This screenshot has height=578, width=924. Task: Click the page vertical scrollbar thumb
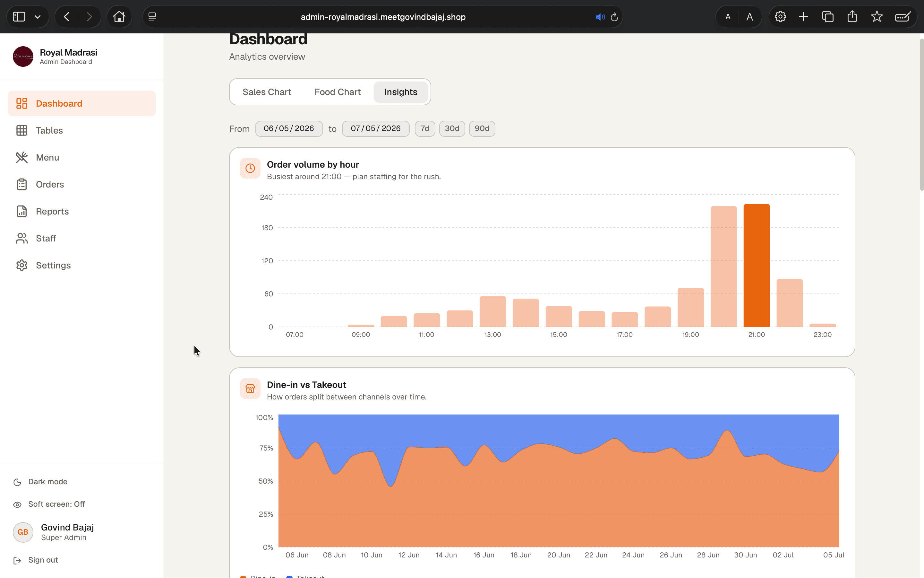click(922, 115)
